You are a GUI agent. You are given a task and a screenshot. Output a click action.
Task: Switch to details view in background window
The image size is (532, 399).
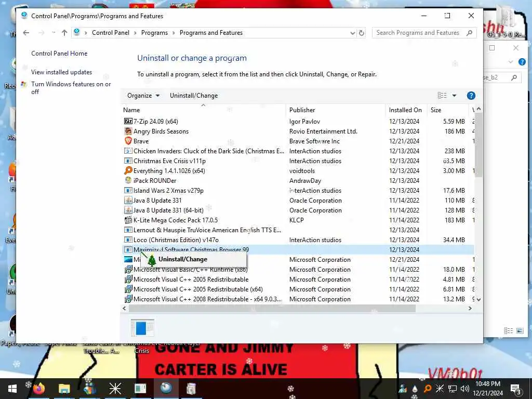508,330
